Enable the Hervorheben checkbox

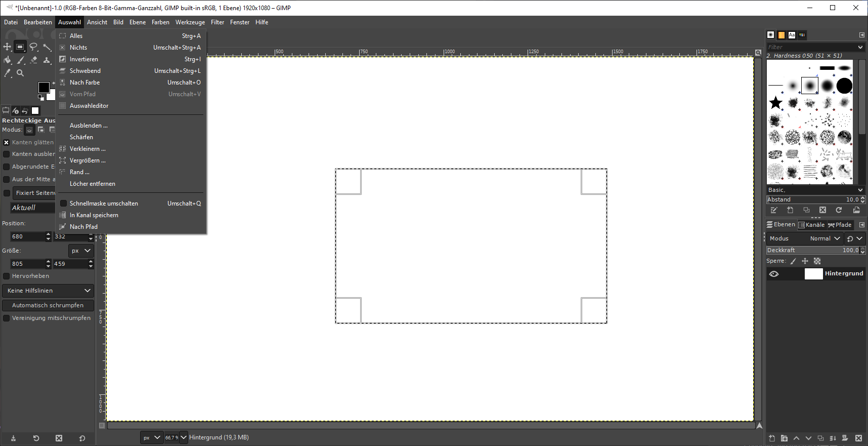[x=7, y=276]
